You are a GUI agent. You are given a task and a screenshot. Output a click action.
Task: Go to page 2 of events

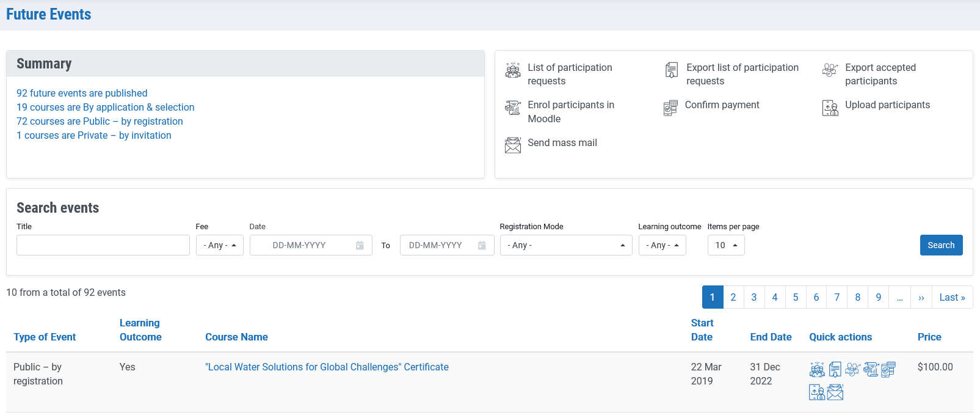point(733,297)
